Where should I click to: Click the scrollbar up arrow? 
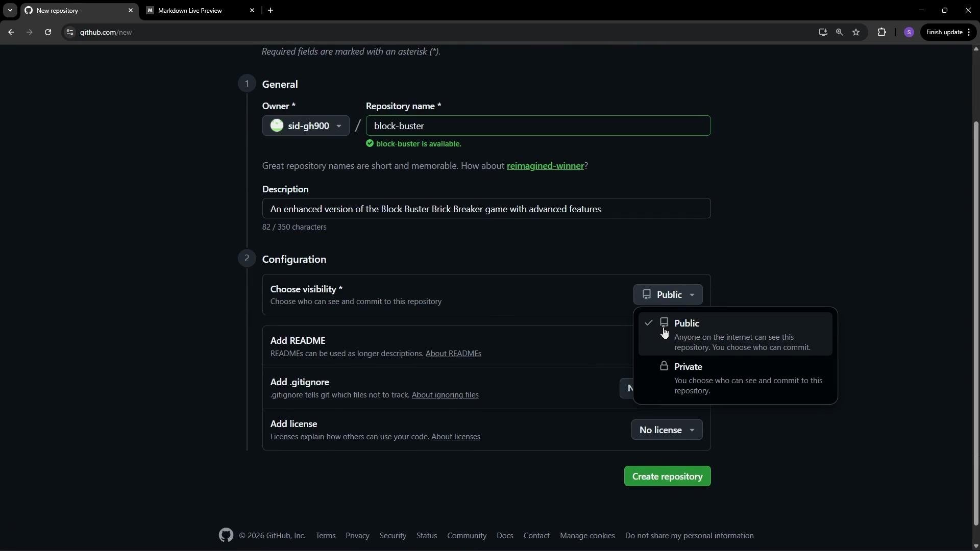click(976, 49)
